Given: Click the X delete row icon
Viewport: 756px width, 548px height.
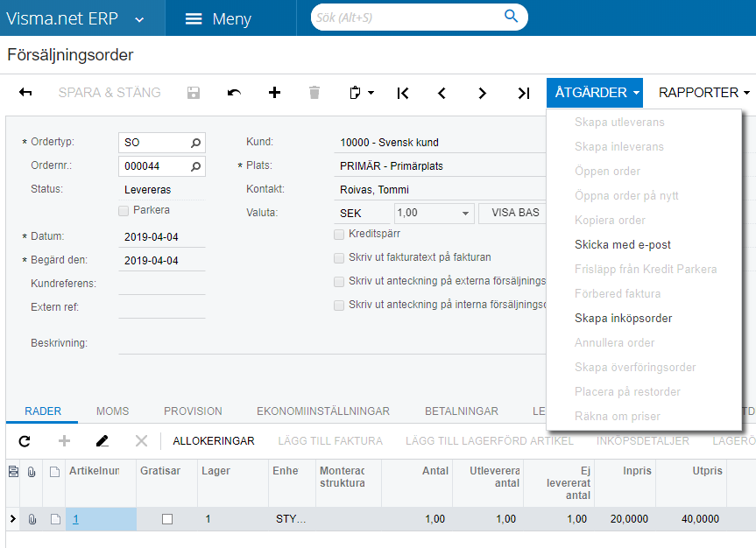Looking at the screenshot, I should click(x=141, y=441).
